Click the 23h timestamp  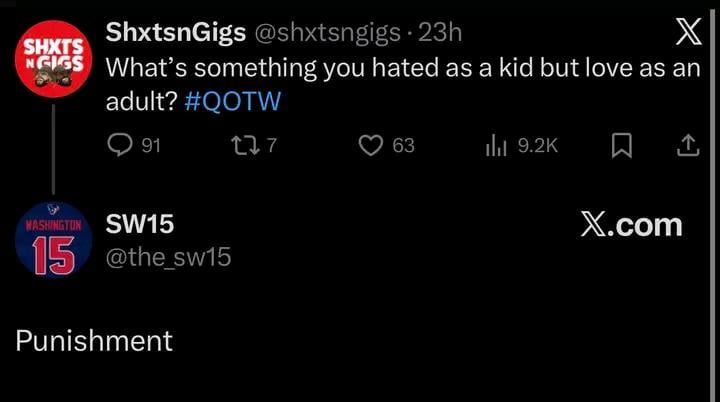(x=440, y=33)
